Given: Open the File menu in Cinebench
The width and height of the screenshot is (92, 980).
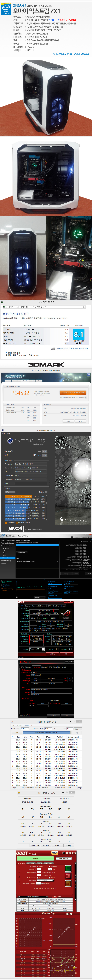Looking at the screenshot, I should point(3,434).
